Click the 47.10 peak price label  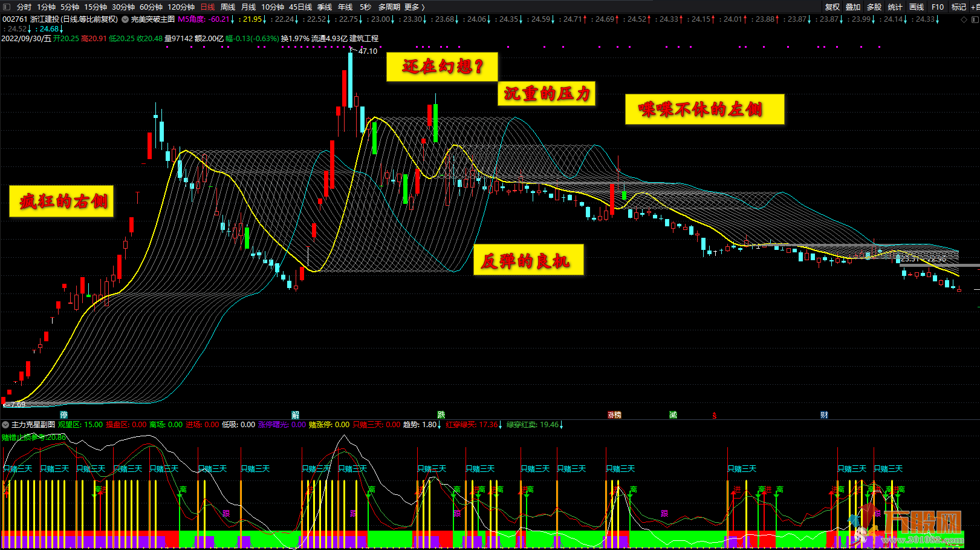[368, 51]
